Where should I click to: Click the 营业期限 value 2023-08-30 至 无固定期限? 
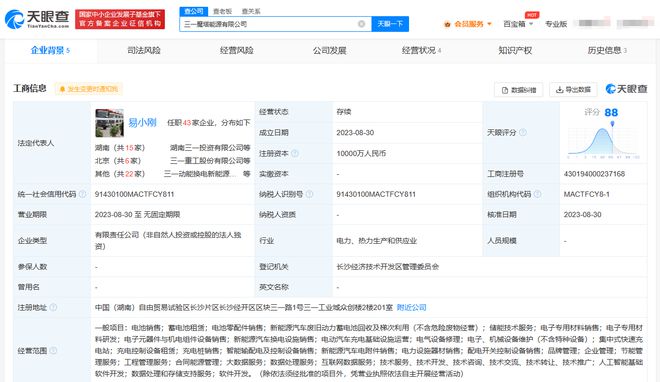137,215
